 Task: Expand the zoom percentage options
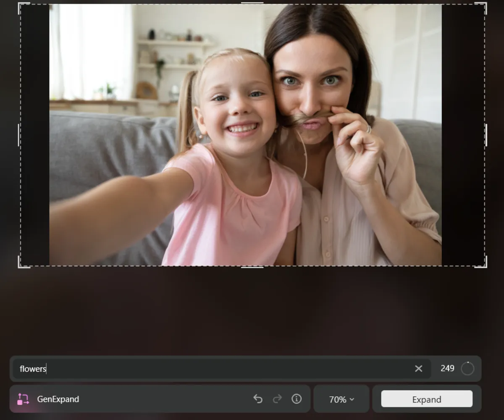click(x=341, y=399)
